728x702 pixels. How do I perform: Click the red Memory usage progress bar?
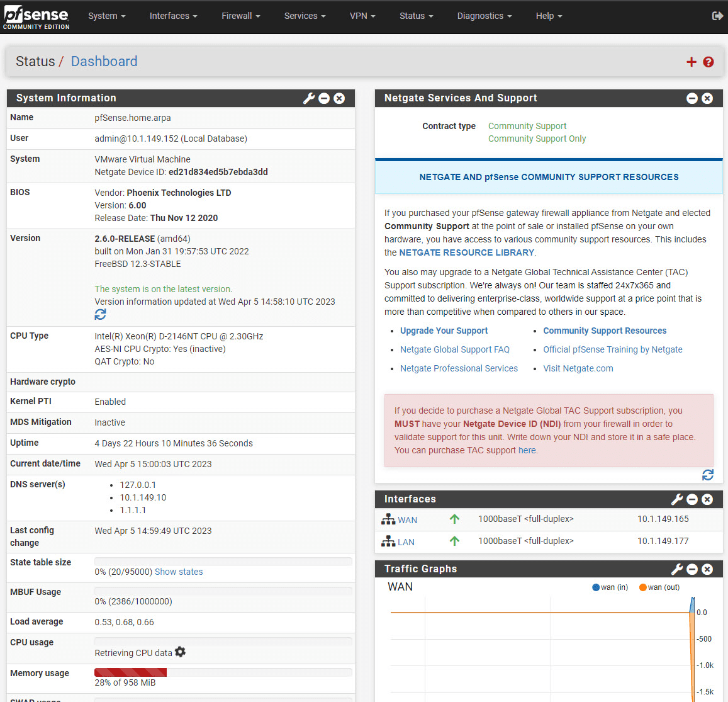pyautogui.click(x=130, y=672)
